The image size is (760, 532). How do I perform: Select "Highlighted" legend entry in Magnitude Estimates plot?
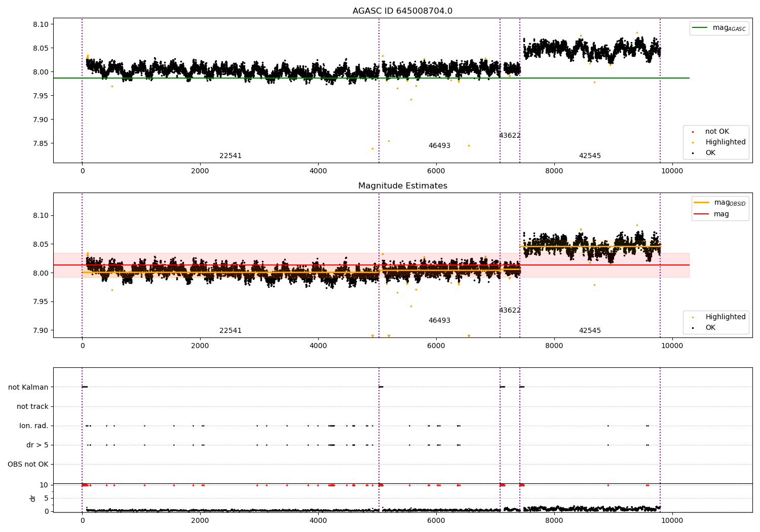click(725, 317)
